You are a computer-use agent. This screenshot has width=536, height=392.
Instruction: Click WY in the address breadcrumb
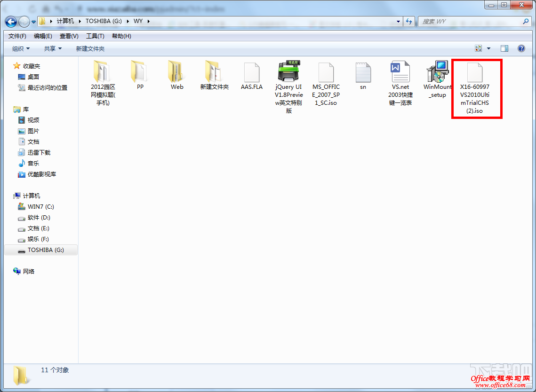tap(138, 21)
